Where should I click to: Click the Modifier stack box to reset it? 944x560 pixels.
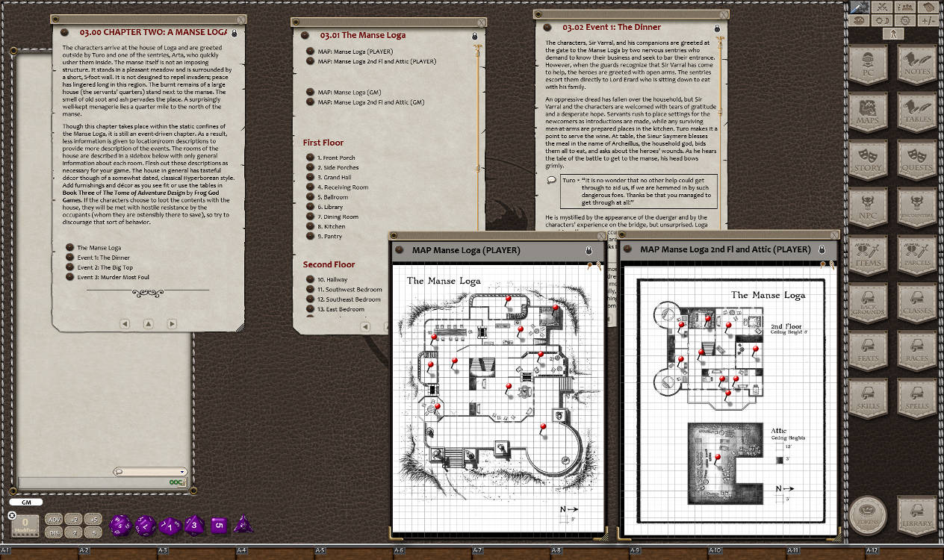point(25,525)
